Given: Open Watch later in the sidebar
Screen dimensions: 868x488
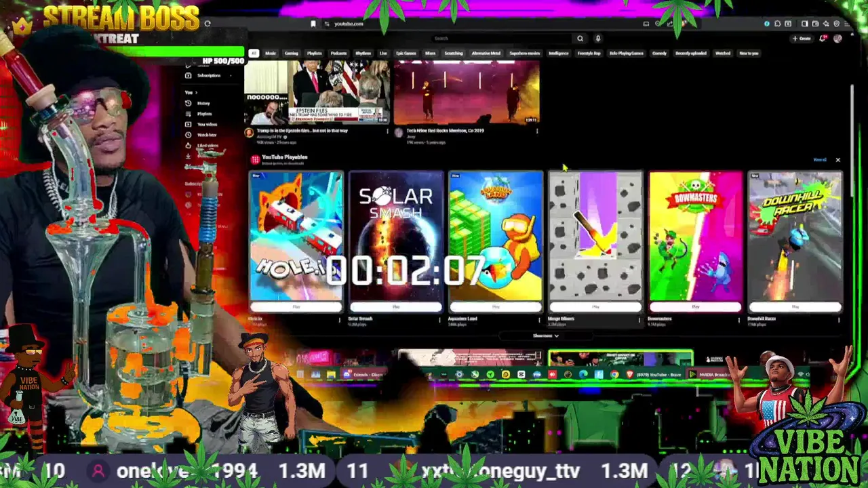Looking at the screenshot, I should (205, 135).
